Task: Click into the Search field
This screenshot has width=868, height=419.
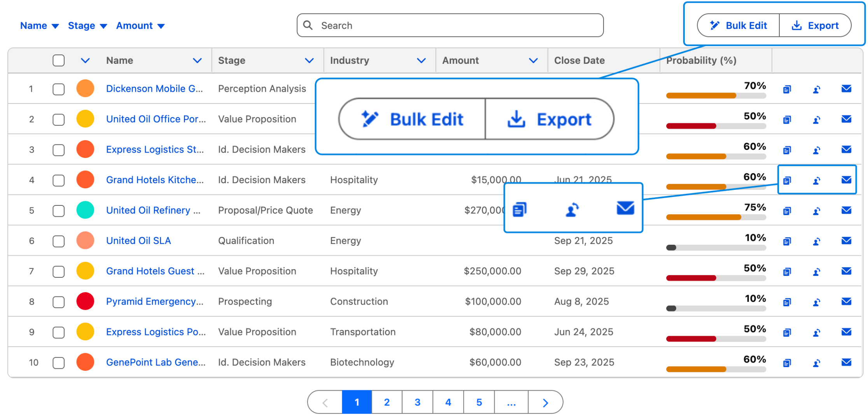Action: point(450,25)
